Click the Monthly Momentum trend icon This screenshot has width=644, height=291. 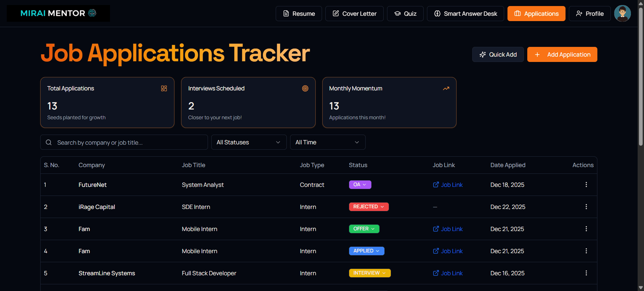pos(446,88)
